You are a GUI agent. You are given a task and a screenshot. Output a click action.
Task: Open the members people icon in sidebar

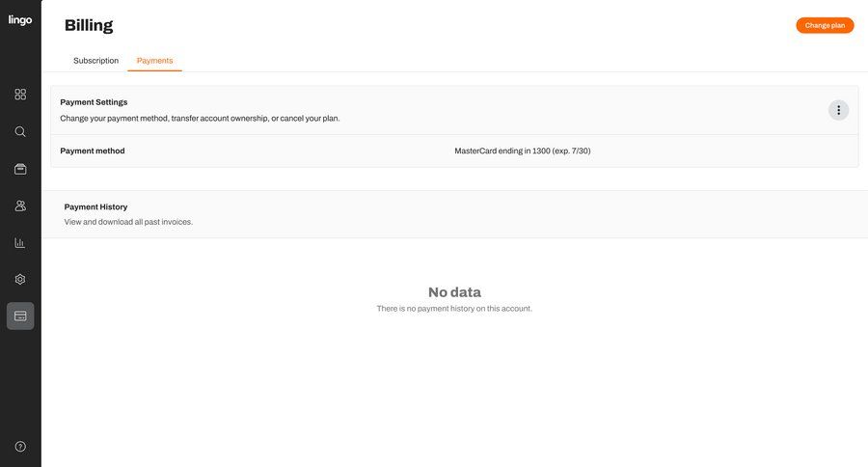(20, 206)
